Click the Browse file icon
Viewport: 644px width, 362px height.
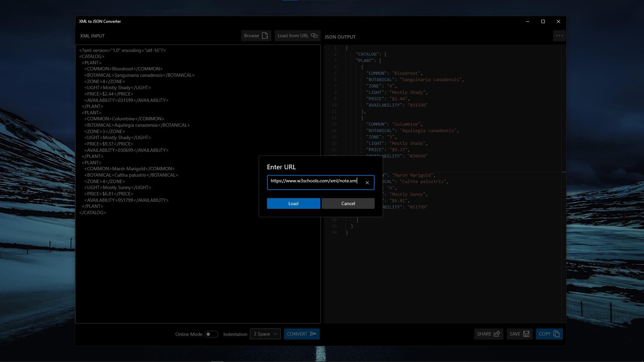265,36
